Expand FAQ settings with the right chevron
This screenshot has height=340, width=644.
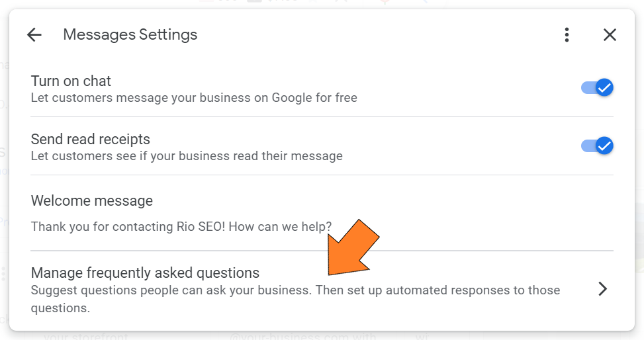pos(602,289)
